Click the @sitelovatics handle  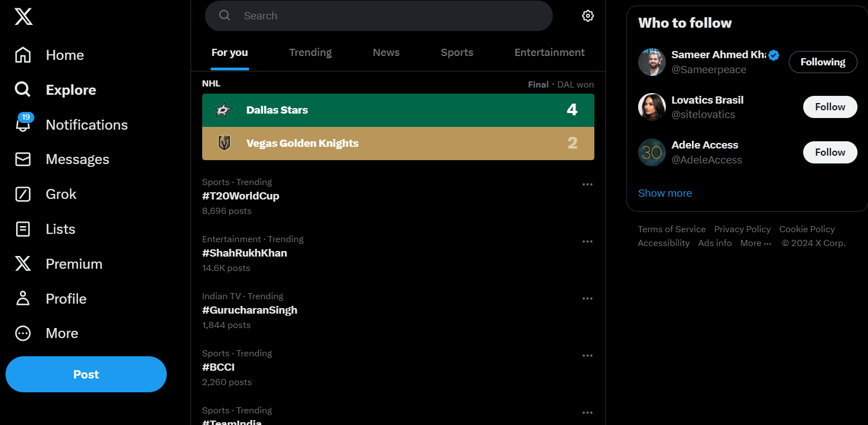(x=703, y=115)
